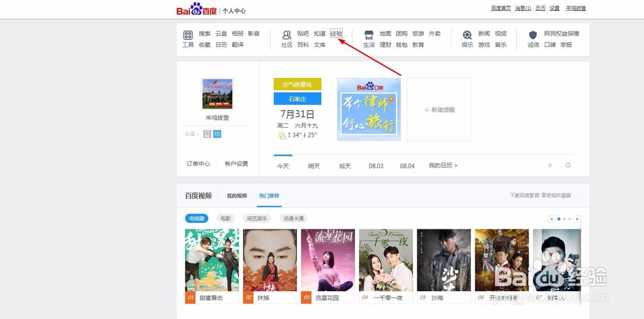644x319 pixels.
Task: Open 网民权益保障 link
Action: point(562,34)
